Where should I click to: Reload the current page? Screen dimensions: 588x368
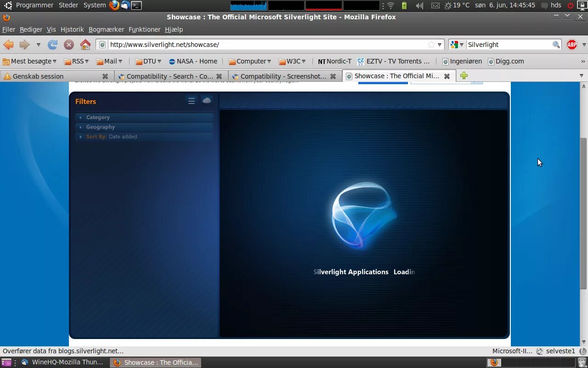point(53,45)
